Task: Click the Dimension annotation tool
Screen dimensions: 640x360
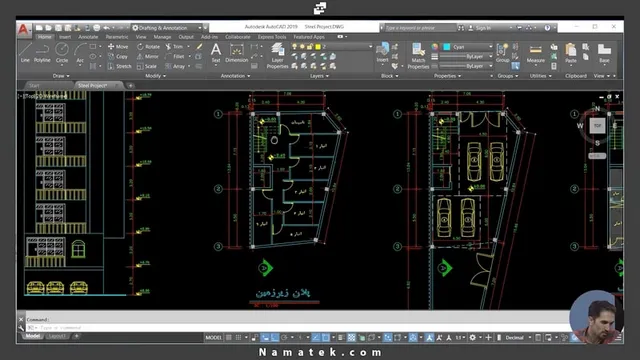Action: point(236,53)
